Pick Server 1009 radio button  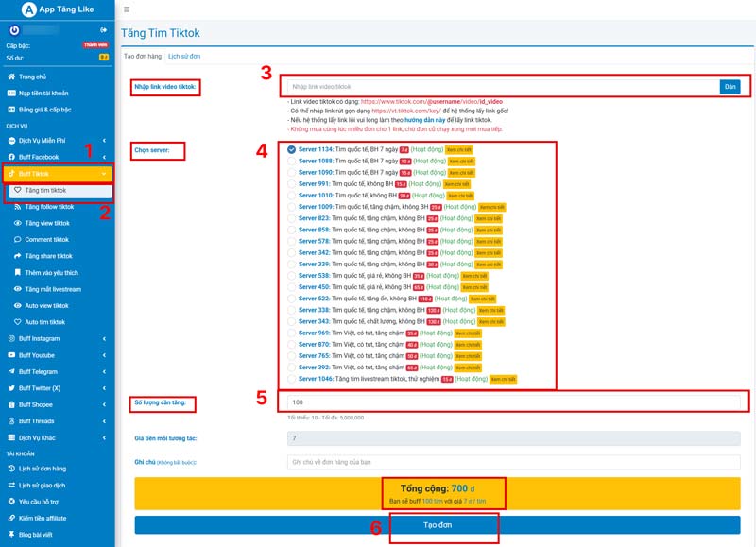click(291, 207)
